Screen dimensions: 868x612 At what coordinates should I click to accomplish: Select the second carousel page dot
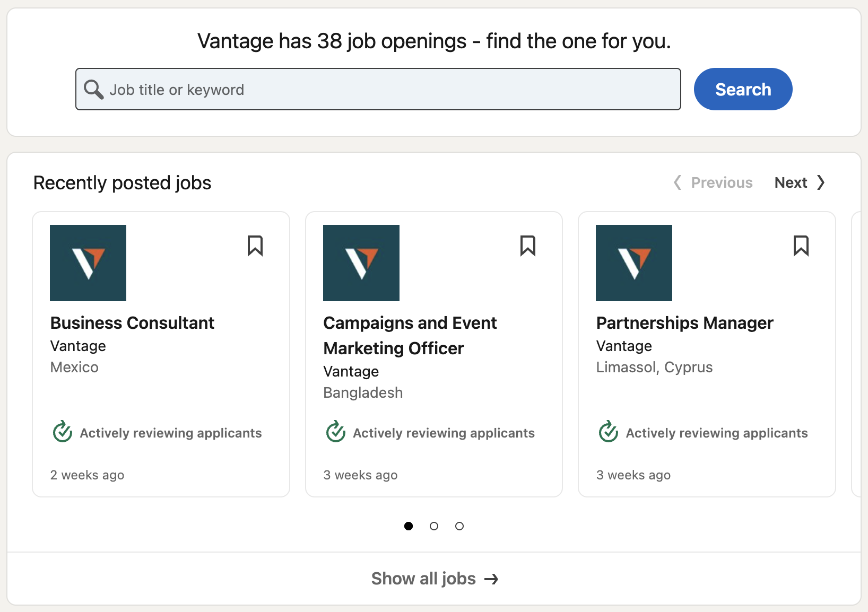[434, 526]
